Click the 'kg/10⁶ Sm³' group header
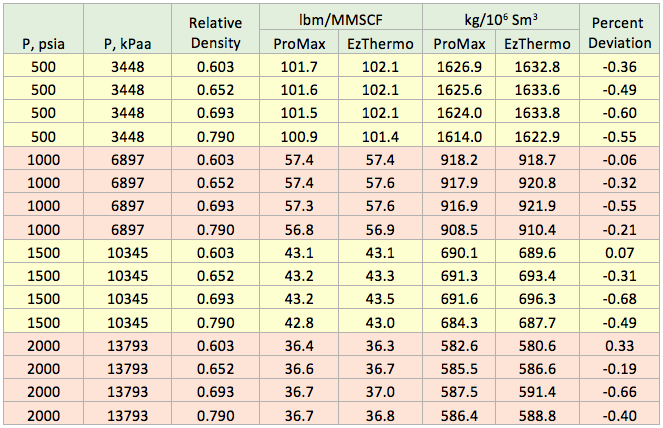 [501, 17]
